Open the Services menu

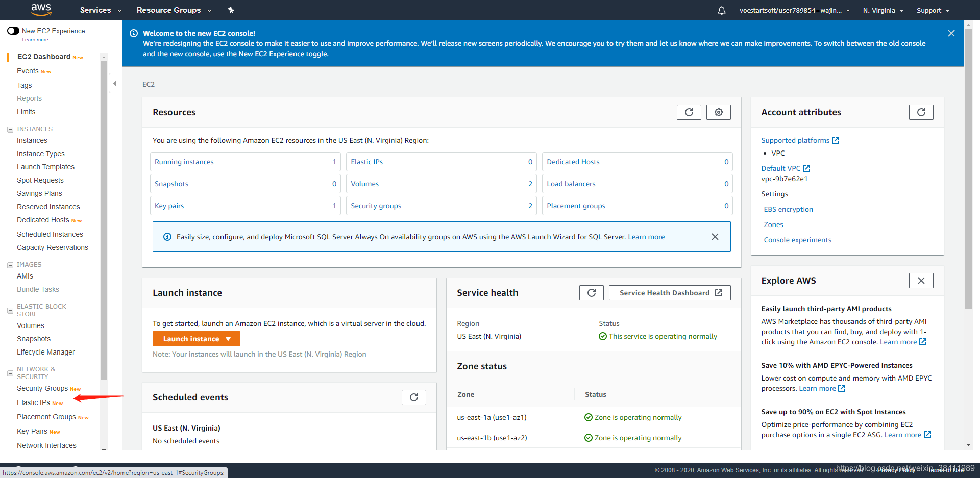(x=101, y=10)
